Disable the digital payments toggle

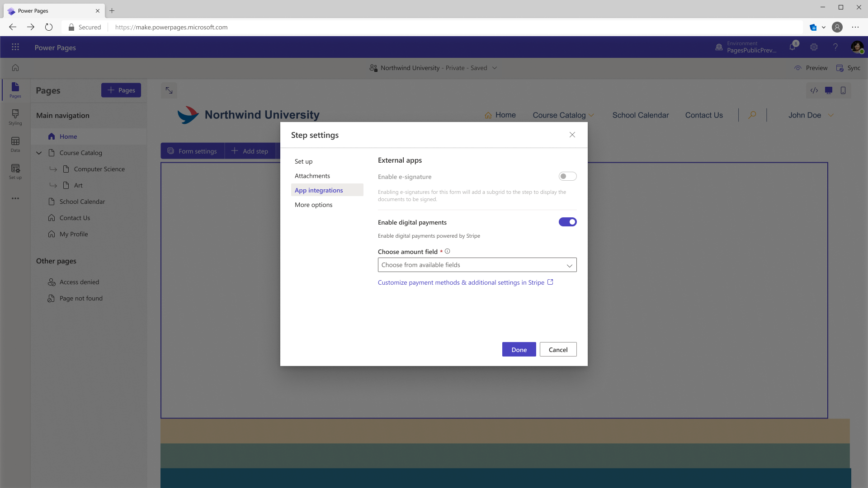(567, 222)
